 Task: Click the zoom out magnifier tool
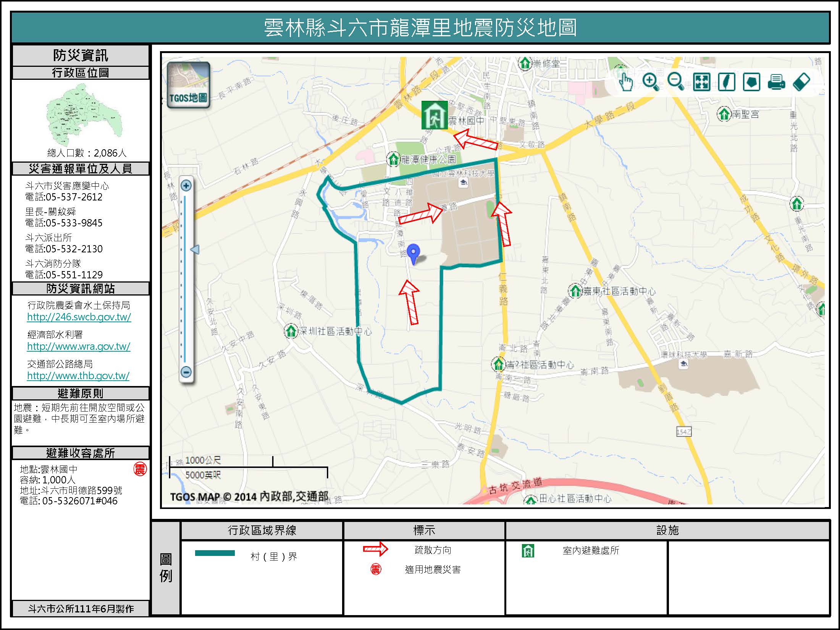tap(675, 82)
